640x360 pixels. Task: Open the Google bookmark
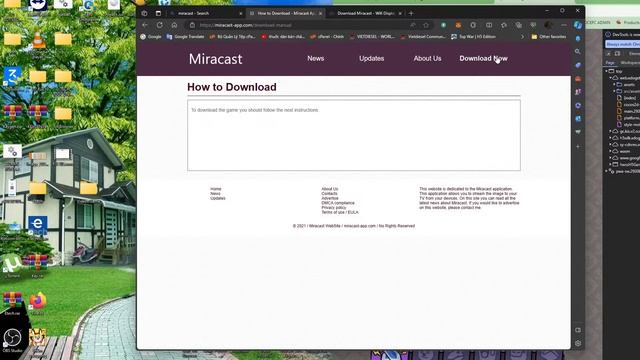click(x=151, y=37)
